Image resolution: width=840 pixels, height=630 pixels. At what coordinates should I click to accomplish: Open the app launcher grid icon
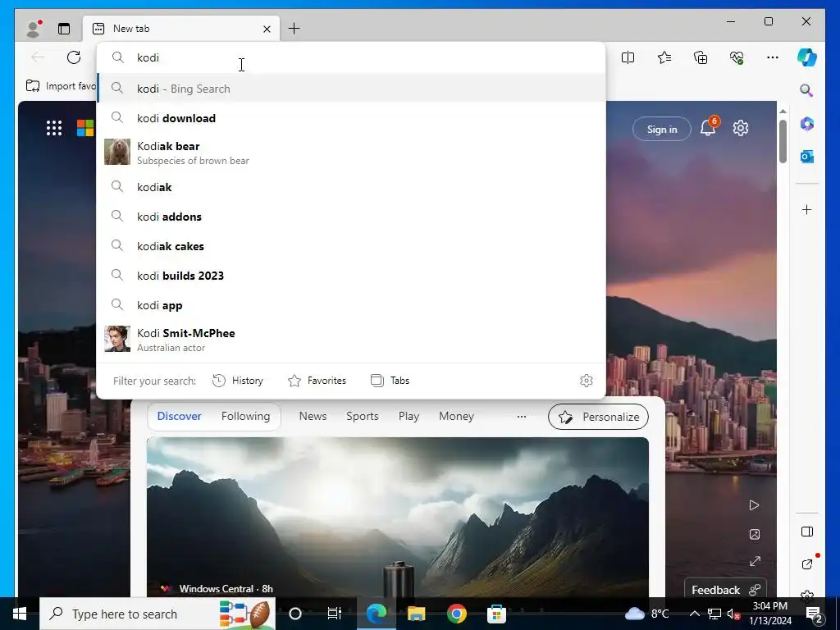[x=54, y=128]
